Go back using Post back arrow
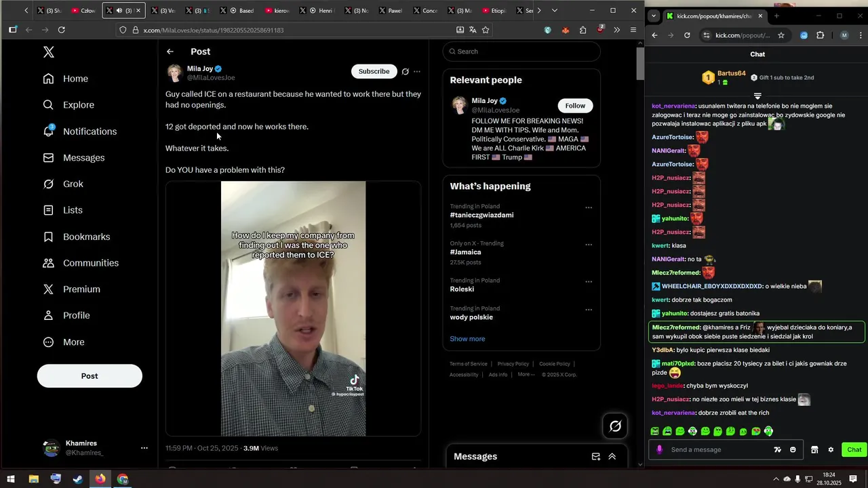The image size is (868, 488). click(x=170, y=52)
